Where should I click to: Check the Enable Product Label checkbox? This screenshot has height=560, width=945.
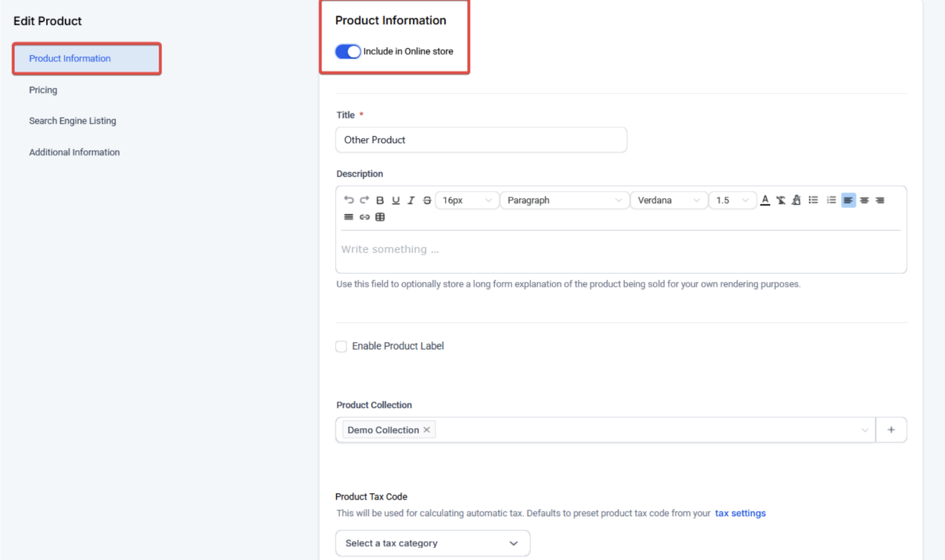click(x=341, y=346)
